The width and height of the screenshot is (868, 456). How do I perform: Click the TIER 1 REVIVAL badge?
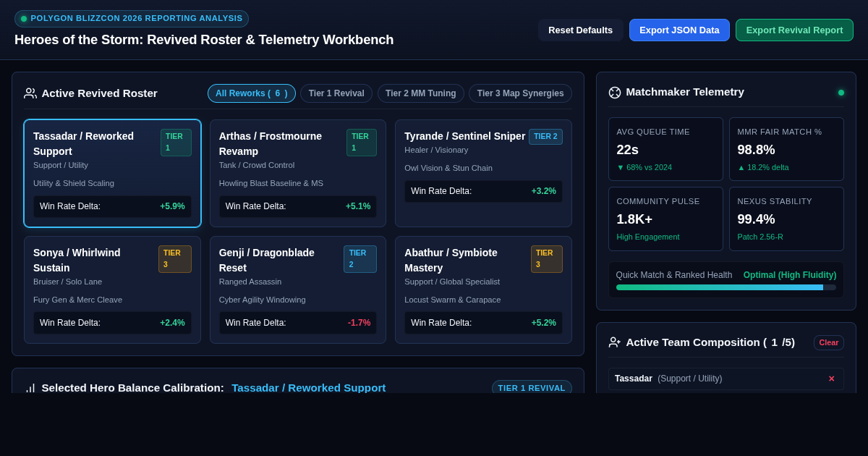click(532, 387)
